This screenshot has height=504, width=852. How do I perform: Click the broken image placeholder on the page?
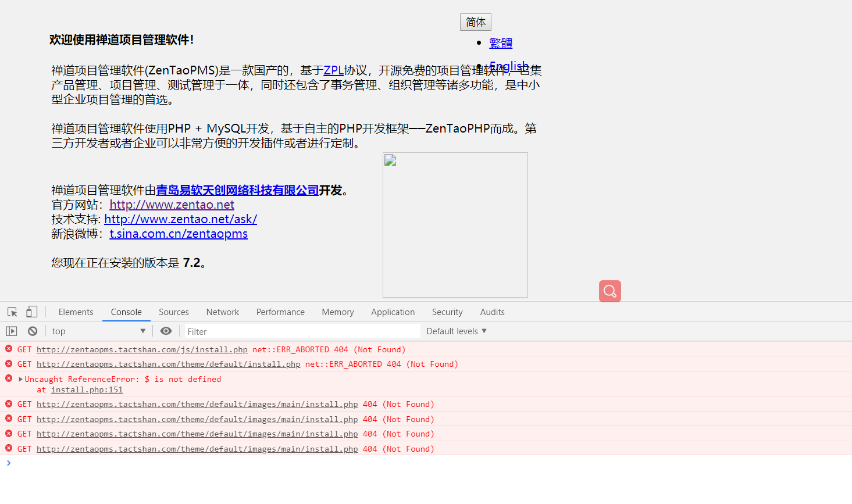[x=455, y=225]
